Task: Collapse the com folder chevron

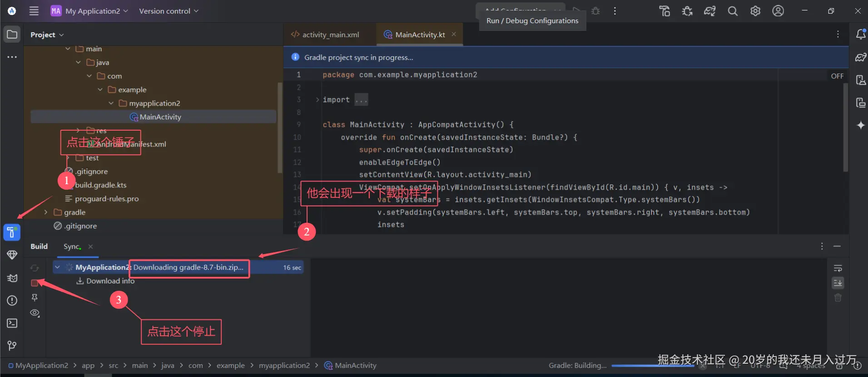Action: (x=89, y=76)
